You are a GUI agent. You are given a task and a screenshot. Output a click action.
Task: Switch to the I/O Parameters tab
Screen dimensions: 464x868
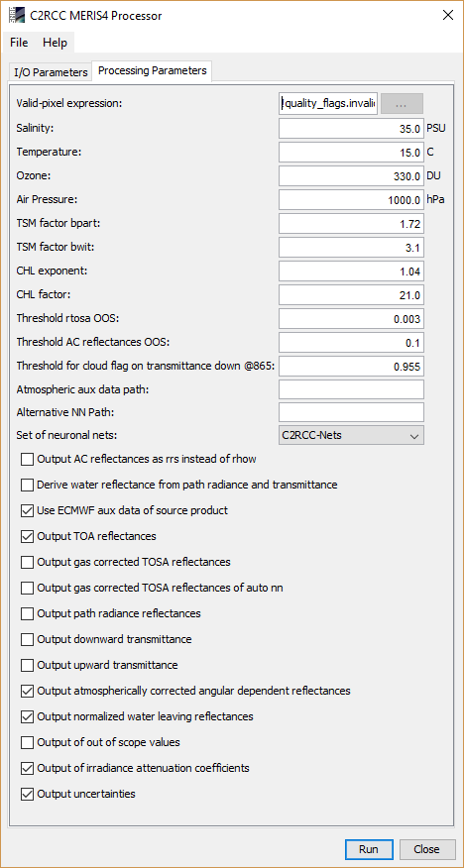(x=51, y=72)
